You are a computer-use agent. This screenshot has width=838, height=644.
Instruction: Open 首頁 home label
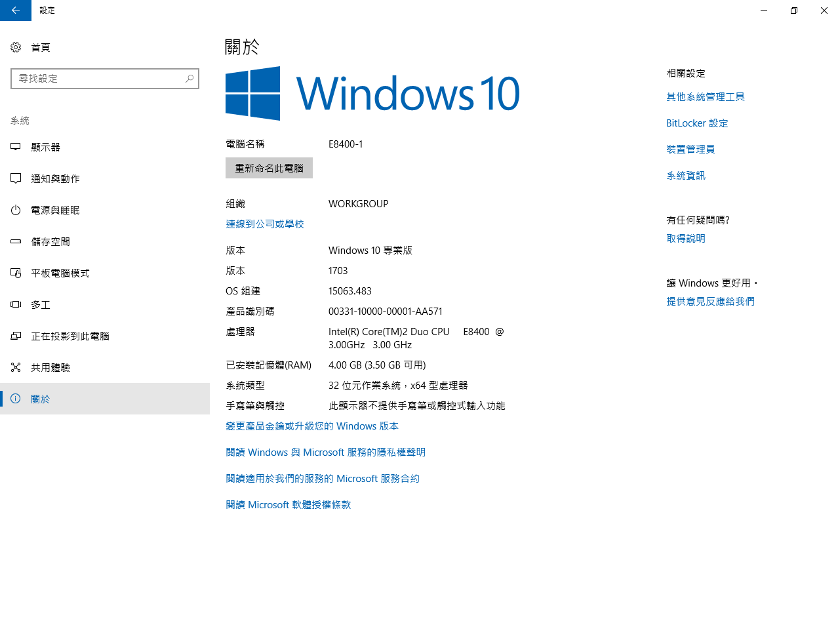41,47
